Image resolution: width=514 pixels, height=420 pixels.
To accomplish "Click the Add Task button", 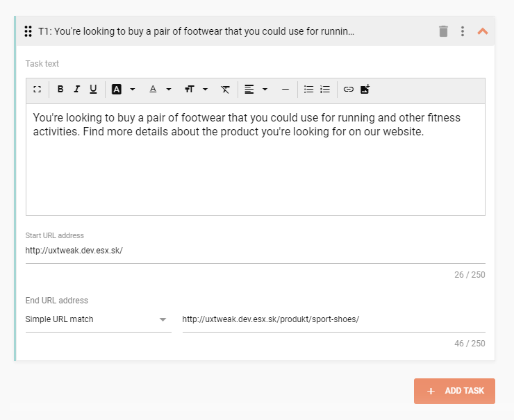I will pyautogui.click(x=454, y=391).
